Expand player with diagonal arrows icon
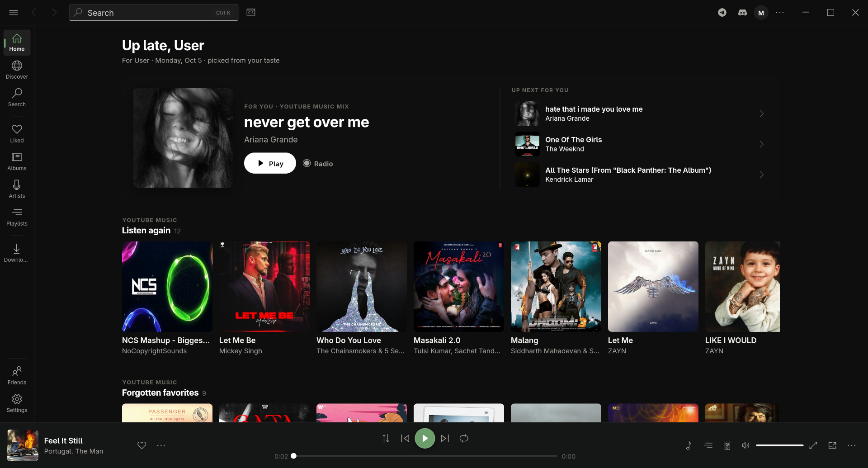The height and width of the screenshot is (468, 868). pos(813,445)
